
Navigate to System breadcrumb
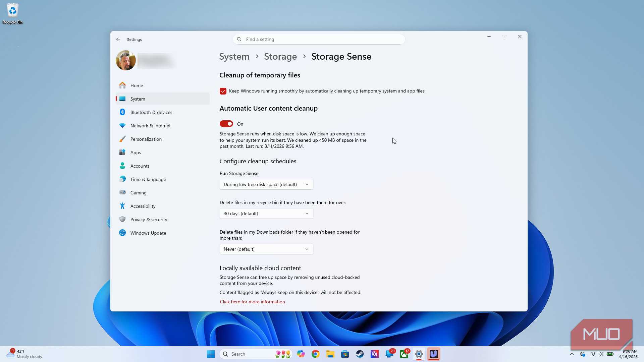tap(234, 56)
